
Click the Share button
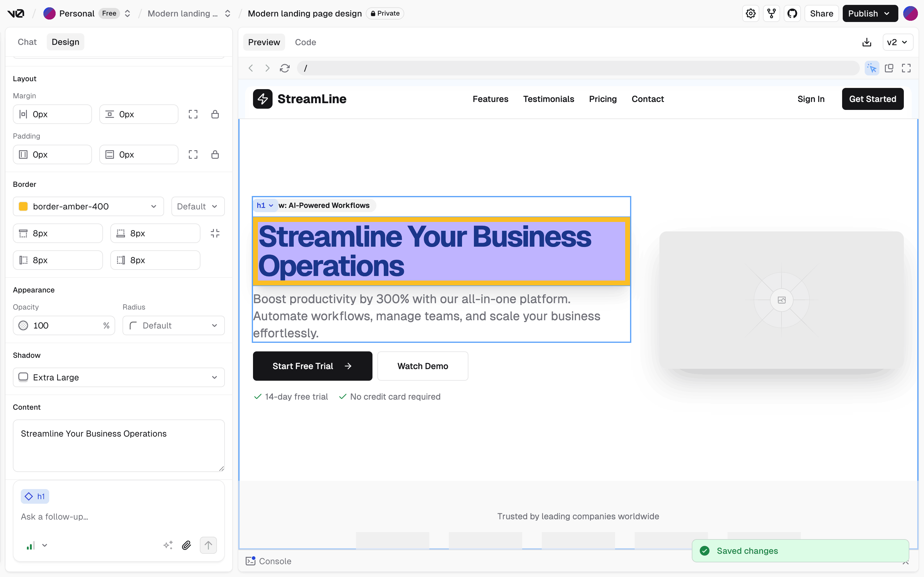pyautogui.click(x=821, y=14)
